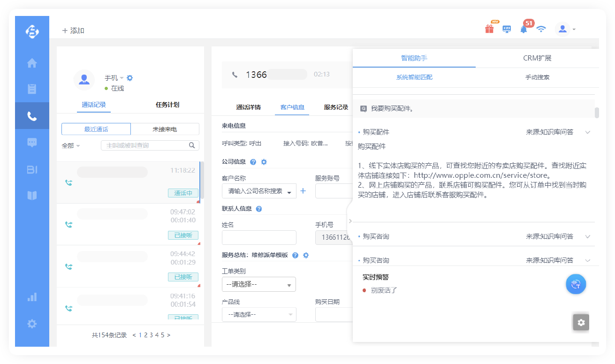
Task: Collapse the 购买配件 knowledge answer chevron
Action: coord(588,132)
